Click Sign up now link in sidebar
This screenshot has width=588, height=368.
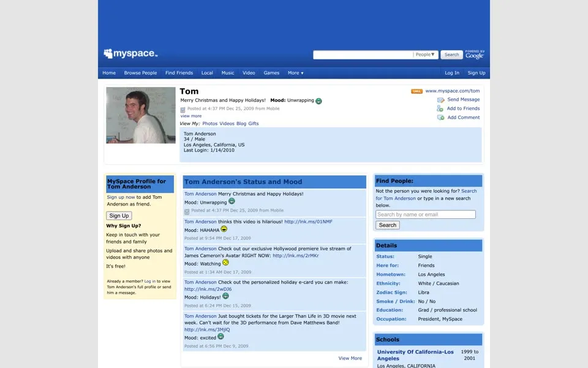(x=121, y=197)
